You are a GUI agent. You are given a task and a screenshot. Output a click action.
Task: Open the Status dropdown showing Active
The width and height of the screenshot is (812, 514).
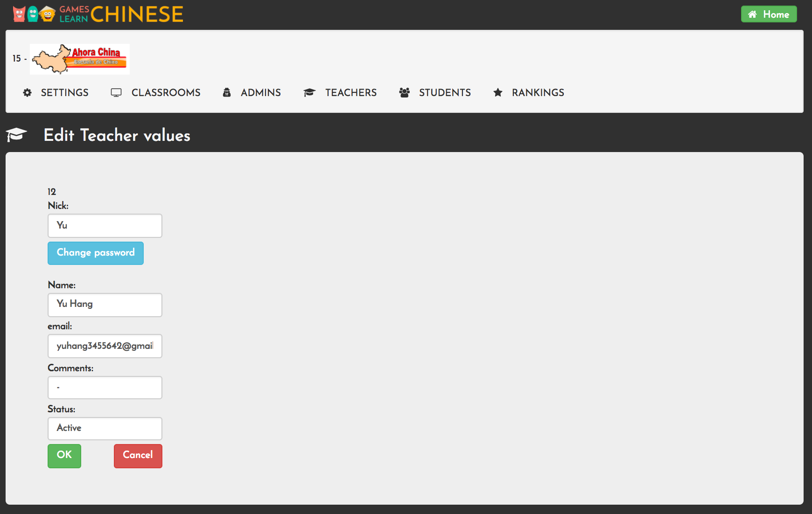coord(105,428)
